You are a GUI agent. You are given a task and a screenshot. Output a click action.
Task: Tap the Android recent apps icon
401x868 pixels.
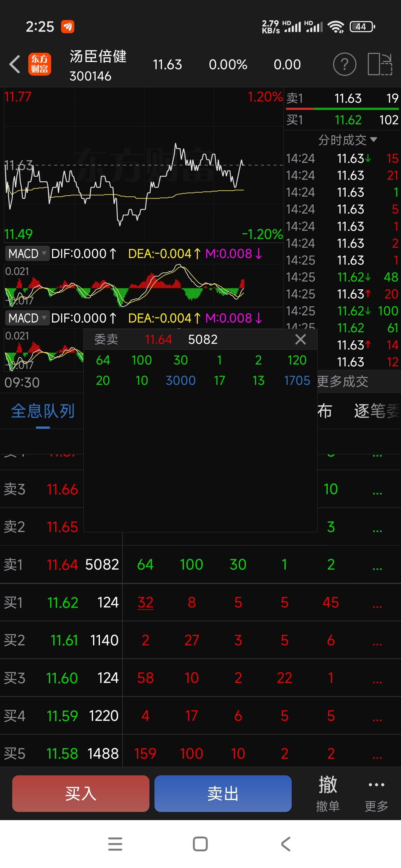[115, 844]
